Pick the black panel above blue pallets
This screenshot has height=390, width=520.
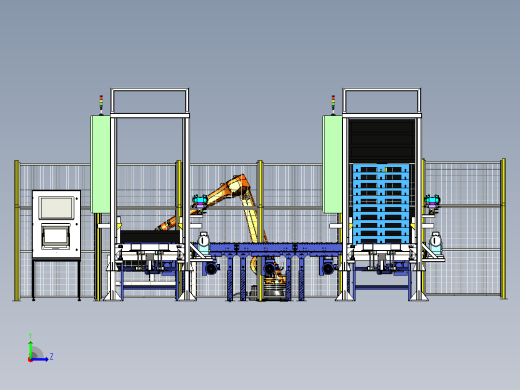click(x=382, y=140)
